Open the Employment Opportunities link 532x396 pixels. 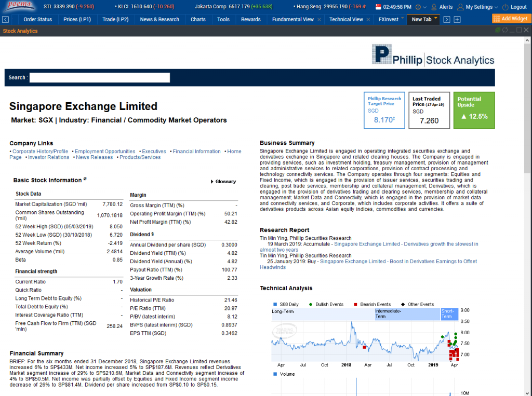click(x=105, y=152)
